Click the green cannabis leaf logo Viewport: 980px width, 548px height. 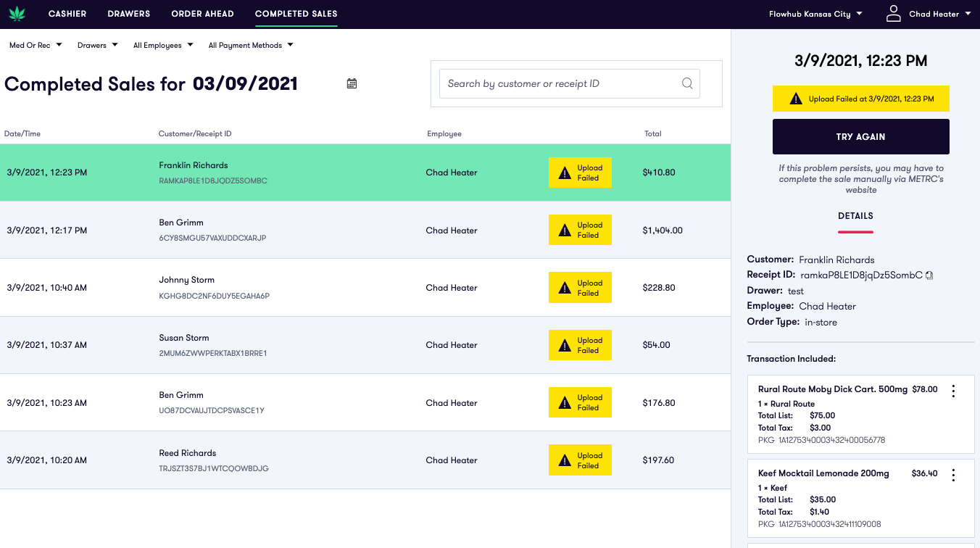point(17,14)
